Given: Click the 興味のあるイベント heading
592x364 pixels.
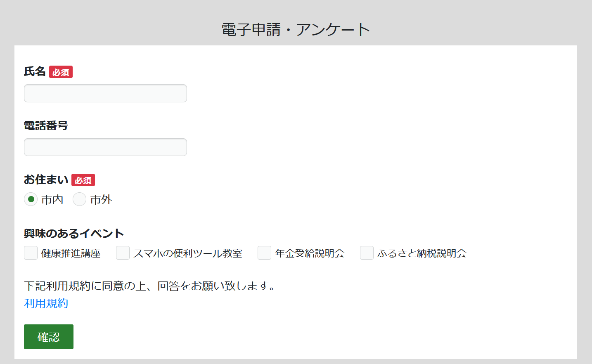Looking at the screenshot, I should tap(74, 234).
